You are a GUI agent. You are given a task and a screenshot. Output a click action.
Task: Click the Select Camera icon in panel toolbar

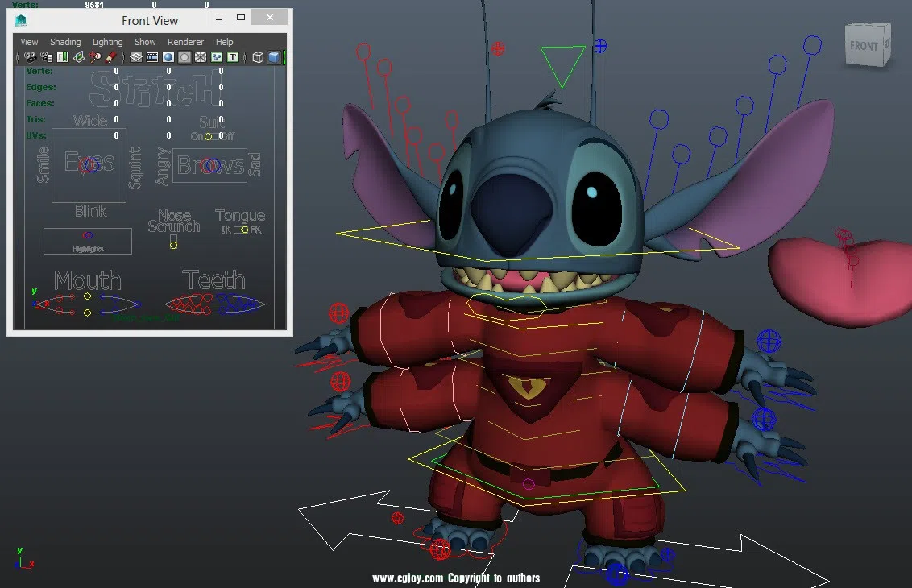[30, 57]
